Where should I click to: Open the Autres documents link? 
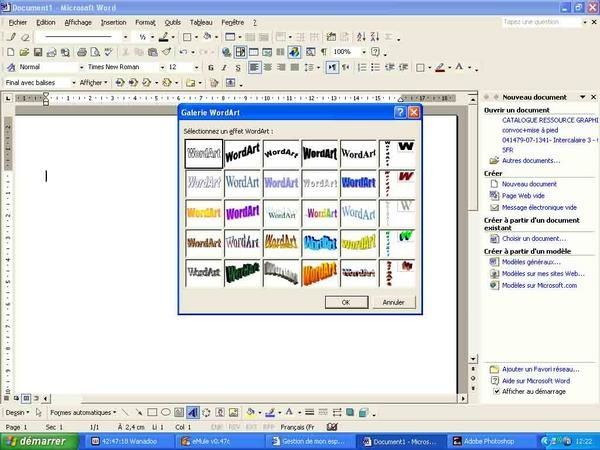pos(531,161)
